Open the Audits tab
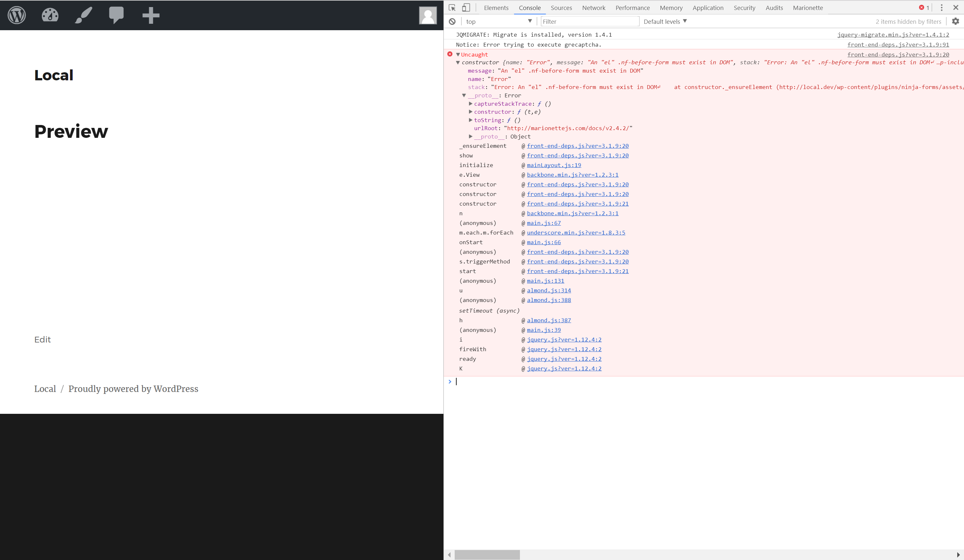 (774, 8)
